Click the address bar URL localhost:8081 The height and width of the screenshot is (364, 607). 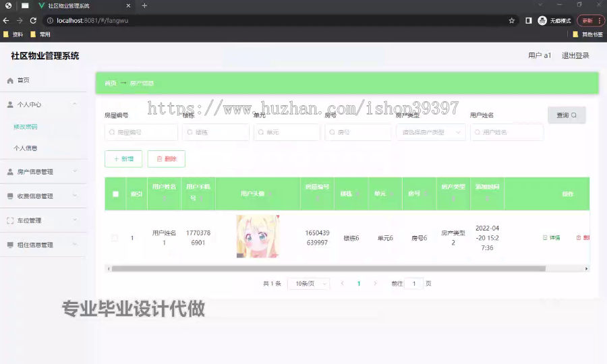92,20
